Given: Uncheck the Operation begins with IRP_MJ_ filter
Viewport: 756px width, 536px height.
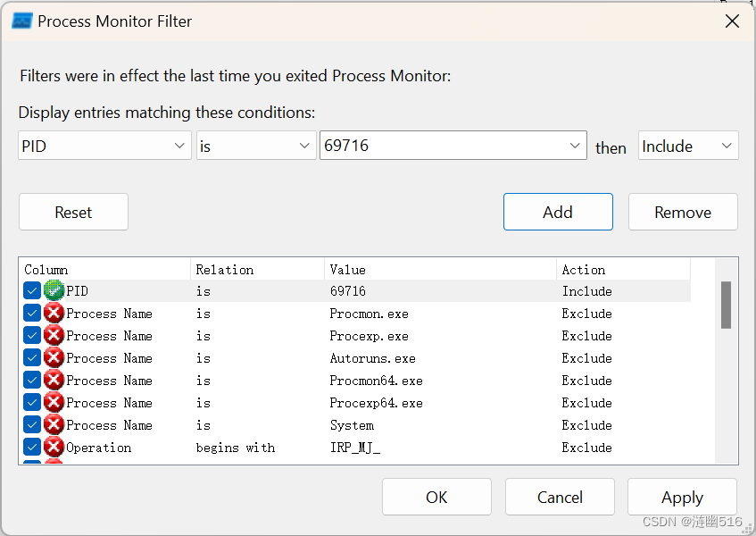Looking at the screenshot, I should coord(32,447).
